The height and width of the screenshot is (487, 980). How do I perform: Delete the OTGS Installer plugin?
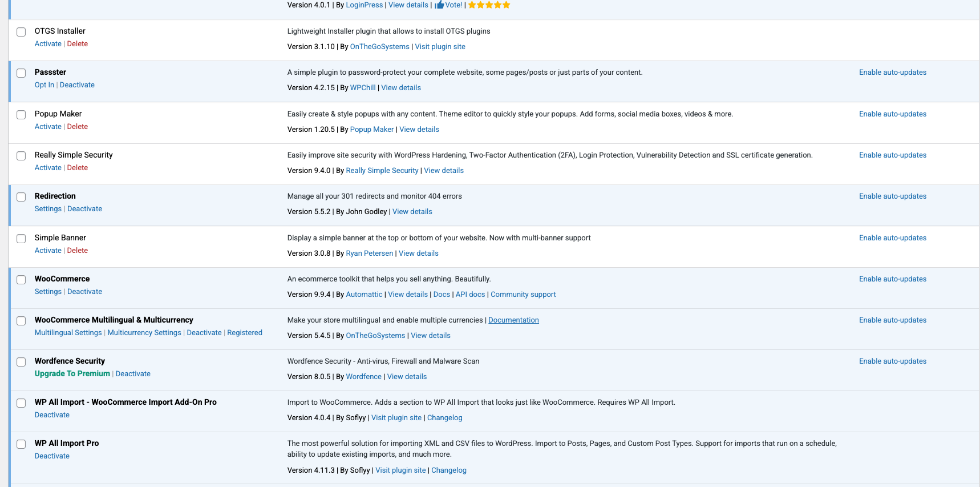[78, 44]
